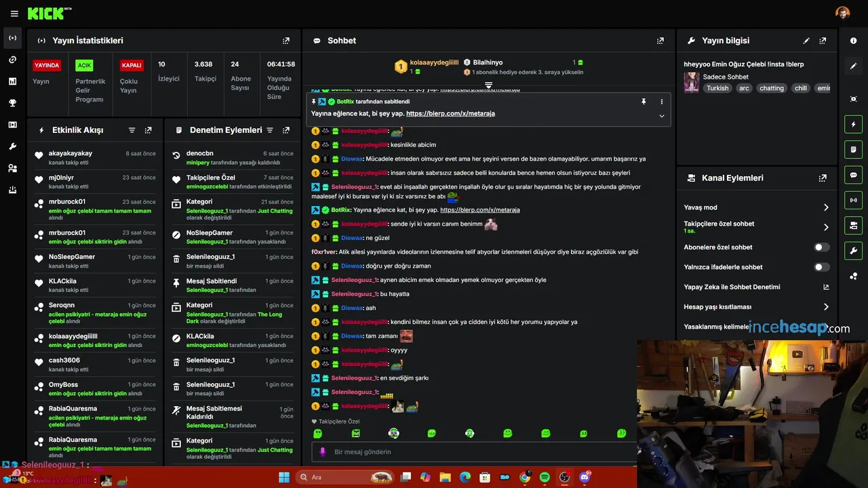
Task: Toggle the wrench icon in right sidebar
Action: [853, 250]
